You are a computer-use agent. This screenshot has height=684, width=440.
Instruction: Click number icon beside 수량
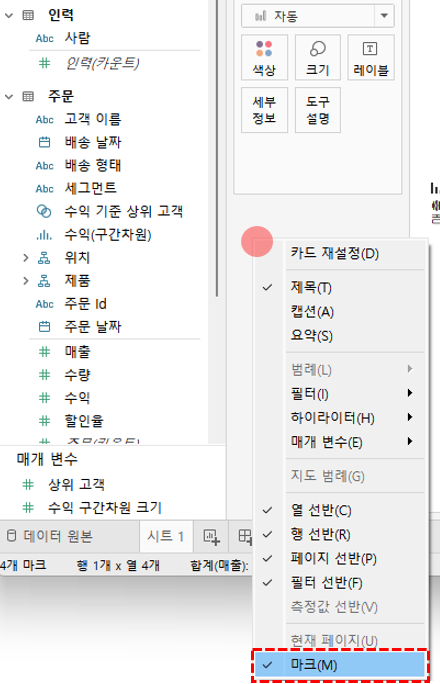coord(44,375)
